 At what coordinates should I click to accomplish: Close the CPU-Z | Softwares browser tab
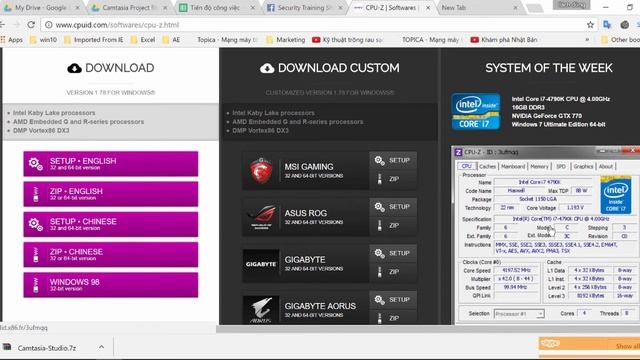[428, 8]
